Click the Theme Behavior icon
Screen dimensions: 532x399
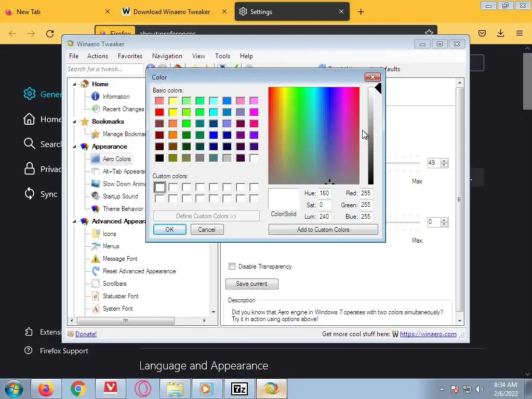click(x=96, y=209)
